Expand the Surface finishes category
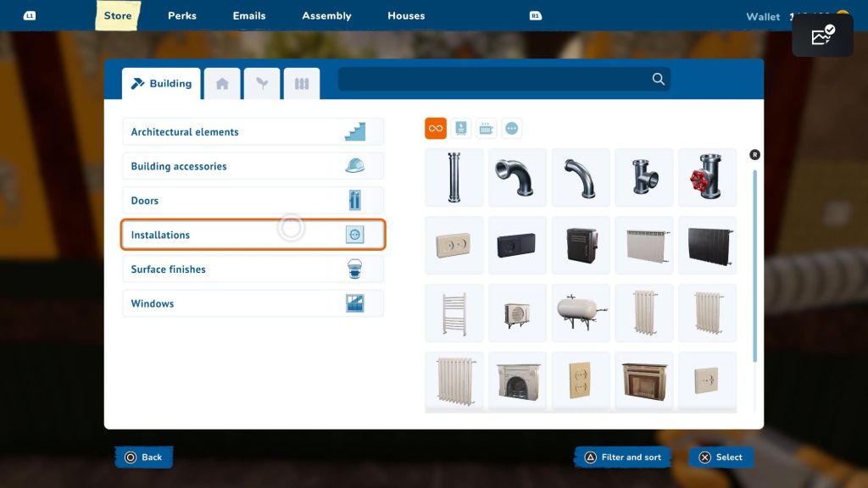868x488 pixels. coord(253,269)
